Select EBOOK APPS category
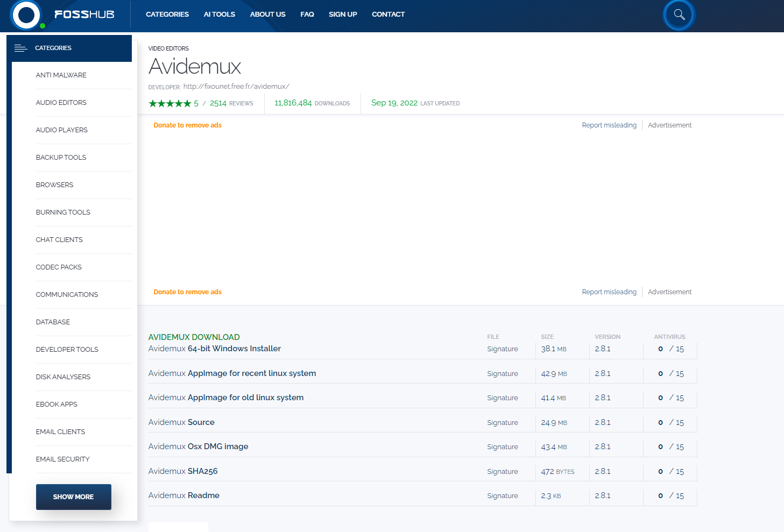 pyautogui.click(x=56, y=405)
